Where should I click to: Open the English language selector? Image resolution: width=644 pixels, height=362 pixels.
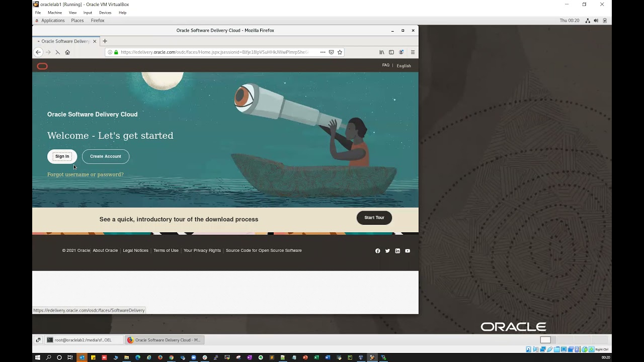coord(404,66)
